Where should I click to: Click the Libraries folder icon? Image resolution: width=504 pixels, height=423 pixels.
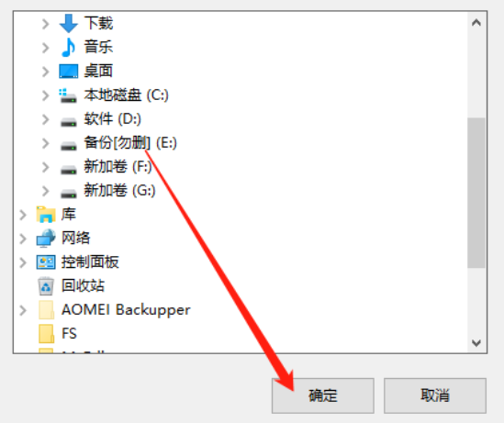[46, 214]
